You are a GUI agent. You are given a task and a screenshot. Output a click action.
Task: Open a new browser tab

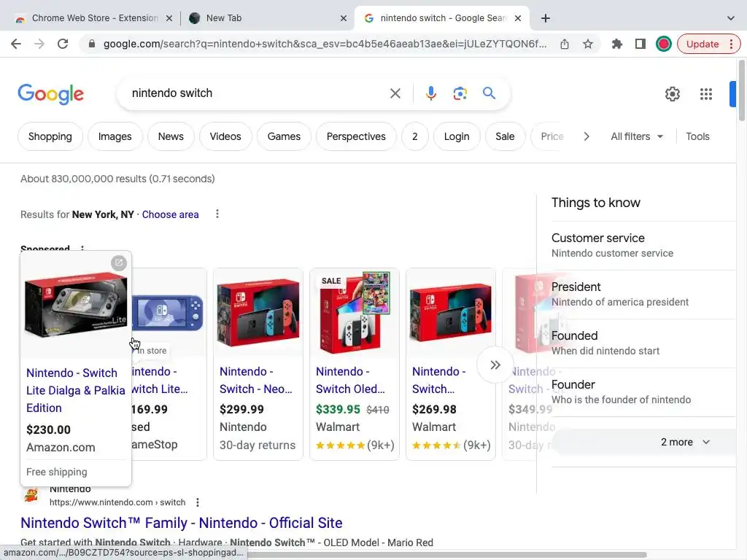pyautogui.click(x=546, y=18)
